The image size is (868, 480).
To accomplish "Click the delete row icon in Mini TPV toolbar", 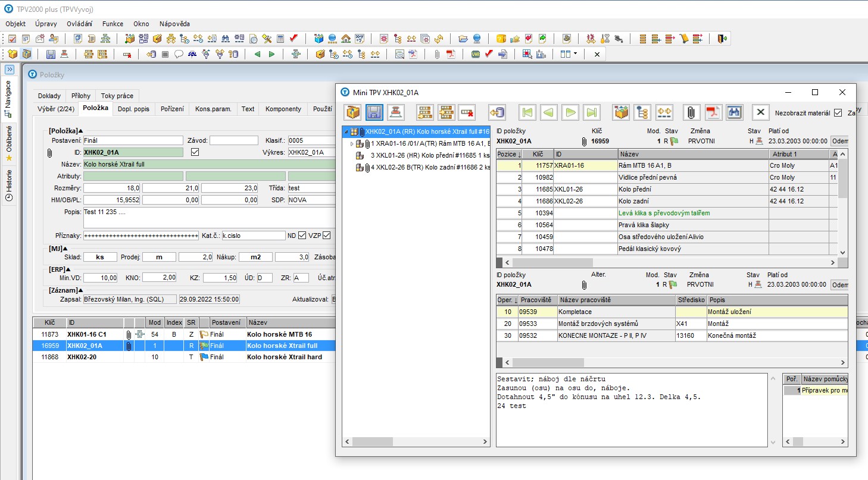I will click(467, 112).
